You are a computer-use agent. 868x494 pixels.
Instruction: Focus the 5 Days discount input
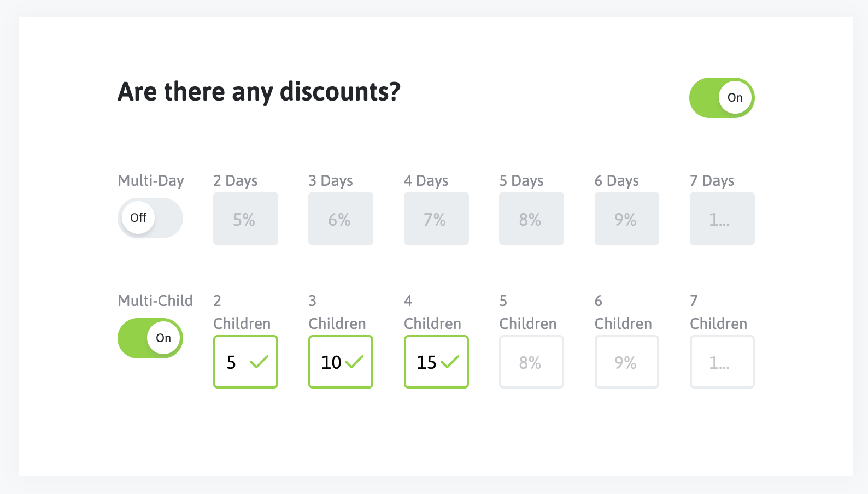(531, 219)
